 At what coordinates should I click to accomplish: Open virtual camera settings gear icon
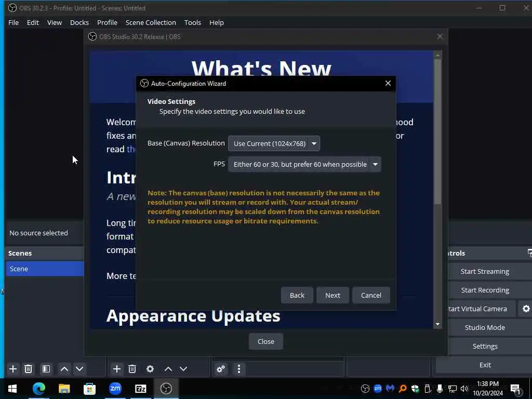click(x=526, y=309)
